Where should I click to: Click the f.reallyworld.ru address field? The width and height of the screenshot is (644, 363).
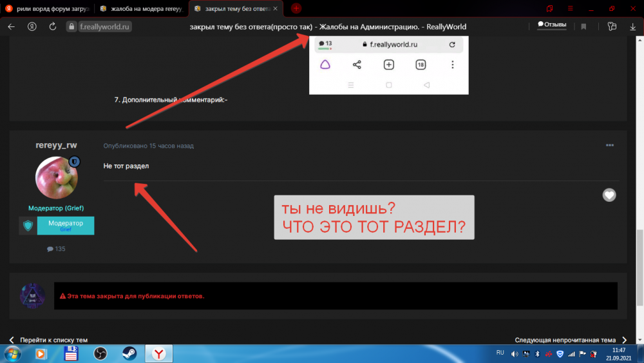[104, 26]
